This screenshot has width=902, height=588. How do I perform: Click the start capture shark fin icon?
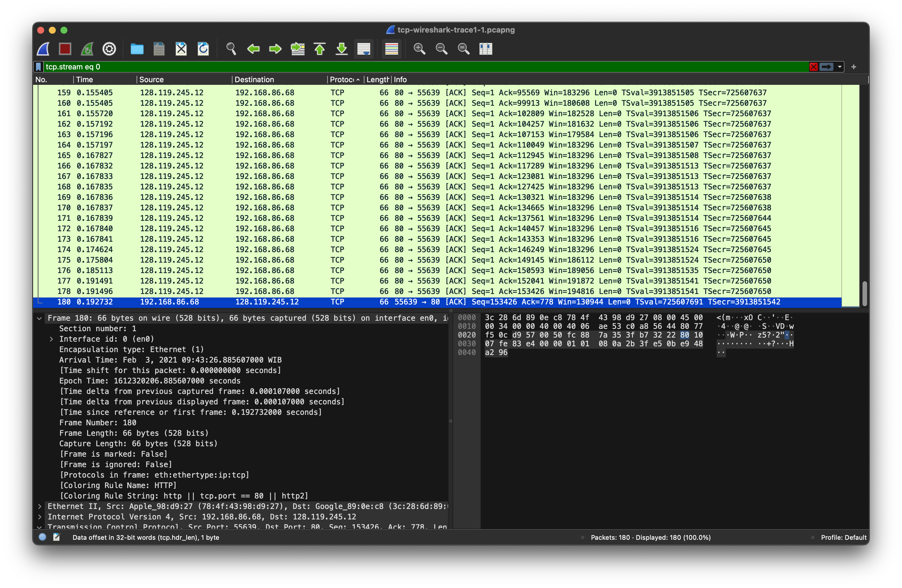point(43,49)
